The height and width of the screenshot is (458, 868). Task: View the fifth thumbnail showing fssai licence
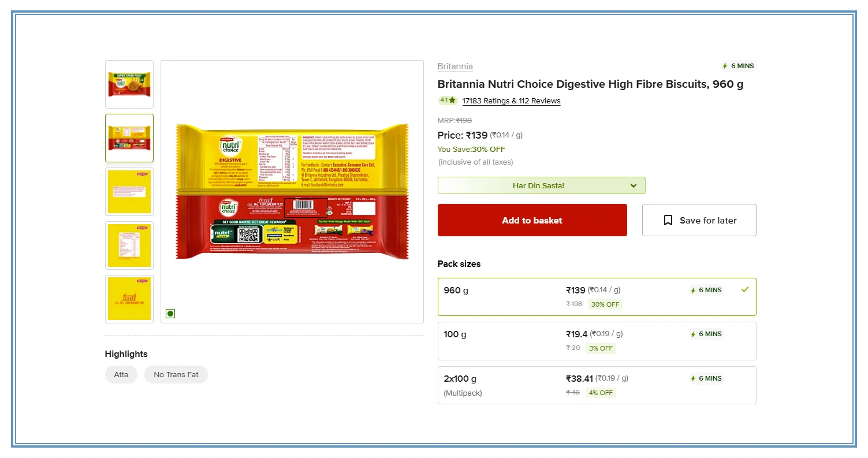pyautogui.click(x=129, y=299)
